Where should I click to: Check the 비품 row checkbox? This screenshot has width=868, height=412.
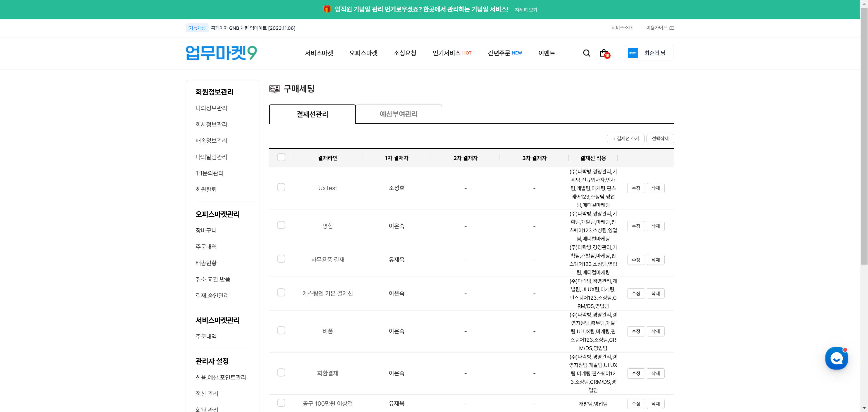click(281, 330)
